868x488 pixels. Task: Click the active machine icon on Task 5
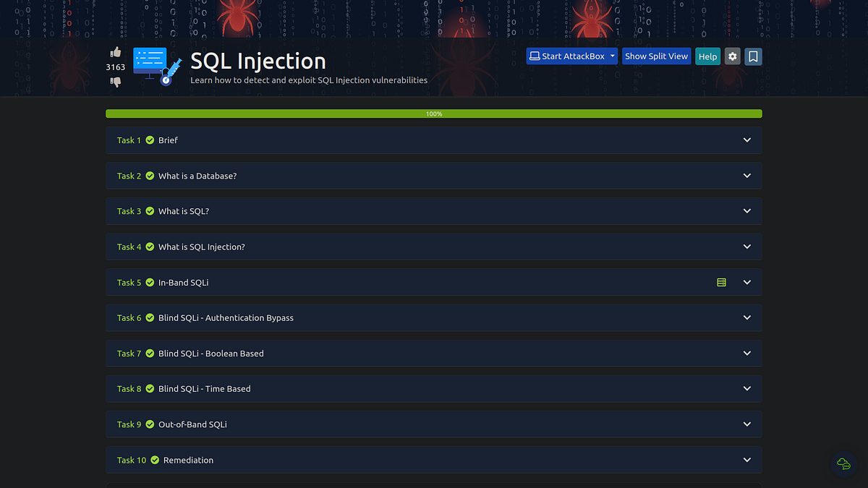[721, 282]
